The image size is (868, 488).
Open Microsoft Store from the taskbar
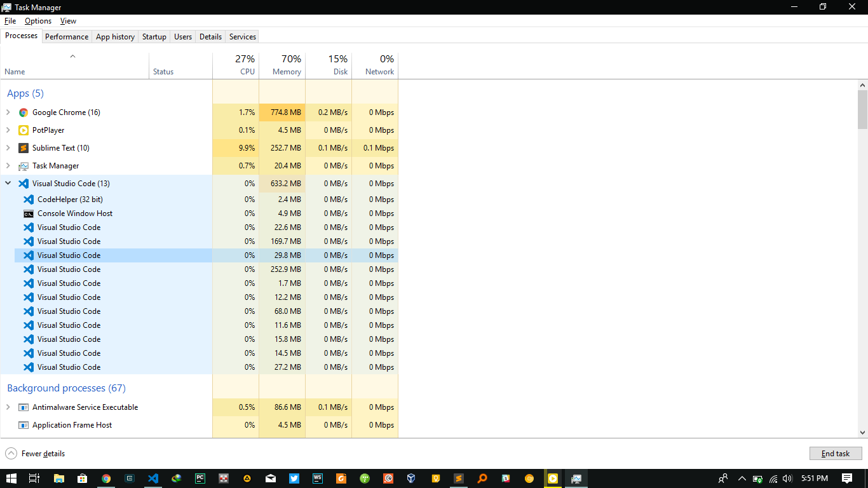(83, 478)
